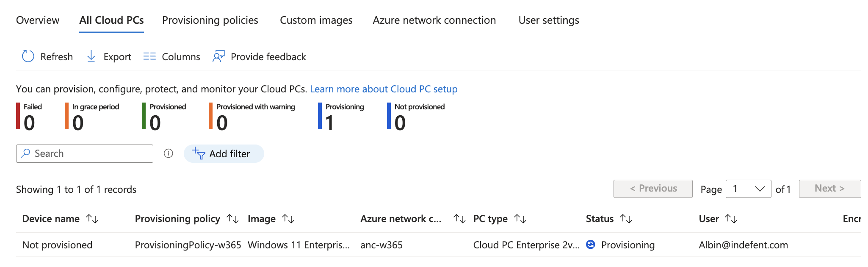Click the Add filter funnel icon
The width and height of the screenshot is (868, 267).
[x=199, y=153]
